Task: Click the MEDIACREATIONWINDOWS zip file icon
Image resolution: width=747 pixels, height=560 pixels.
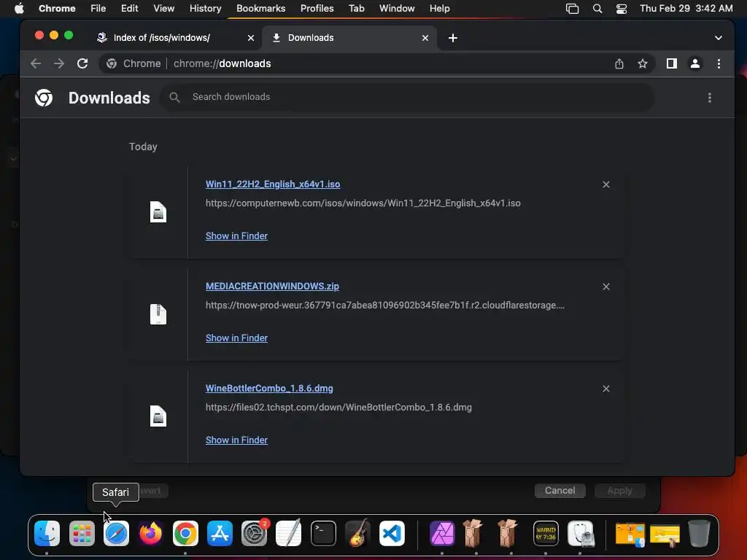Action: [158, 314]
